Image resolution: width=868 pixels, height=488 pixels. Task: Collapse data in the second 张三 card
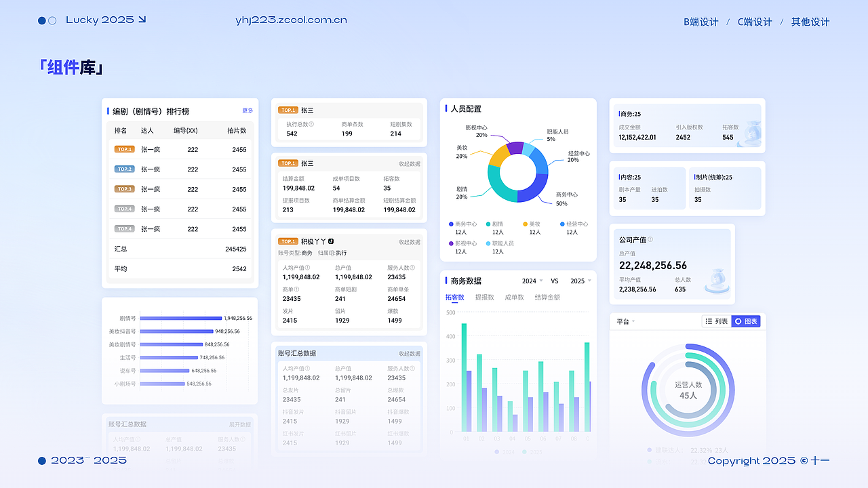coord(410,164)
